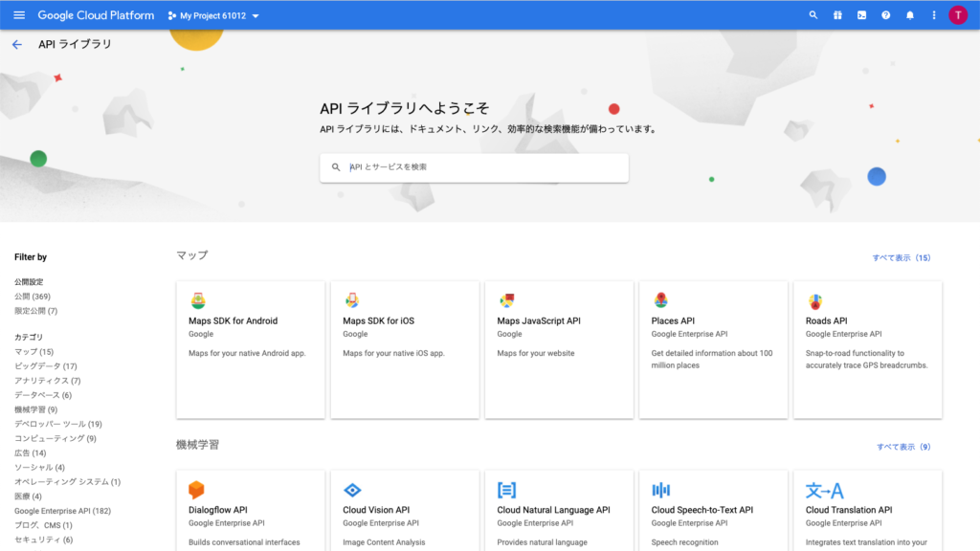Open the three-dot settings menu
The height and width of the screenshot is (551, 980).
[934, 15]
